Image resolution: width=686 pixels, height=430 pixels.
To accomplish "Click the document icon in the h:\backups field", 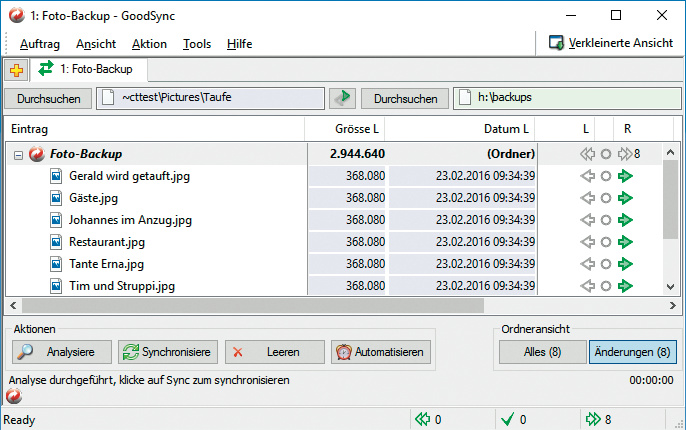I will 465,98.
